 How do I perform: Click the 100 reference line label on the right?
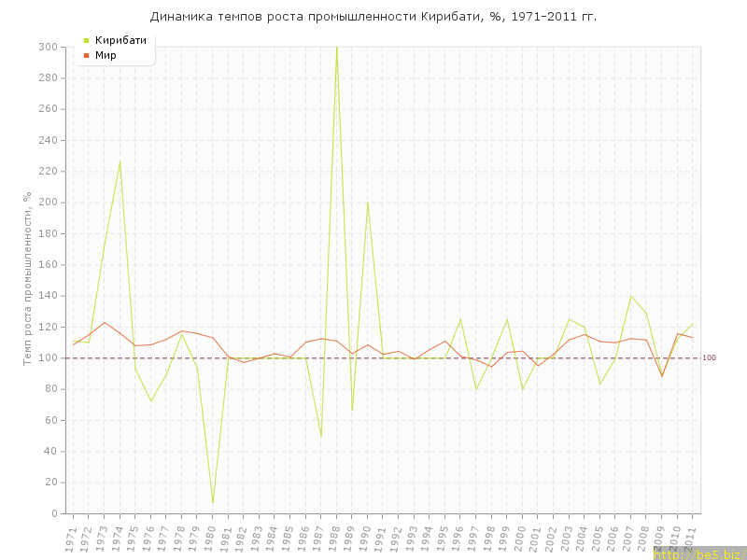[709, 358]
